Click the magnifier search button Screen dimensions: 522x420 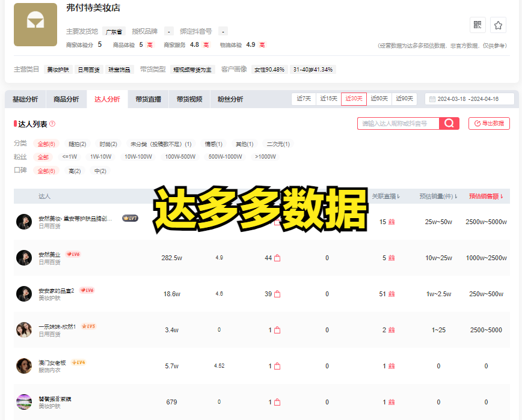click(x=449, y=123)
